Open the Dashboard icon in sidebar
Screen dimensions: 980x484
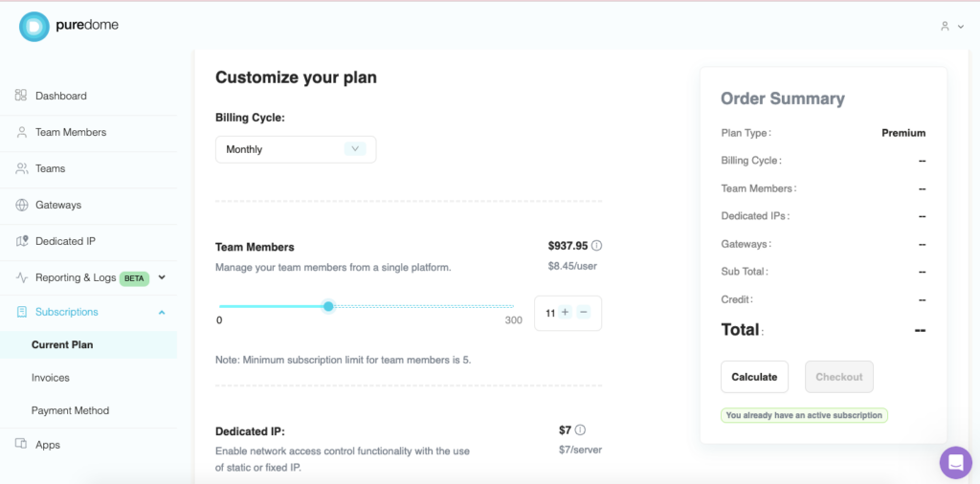pos(21,96)
